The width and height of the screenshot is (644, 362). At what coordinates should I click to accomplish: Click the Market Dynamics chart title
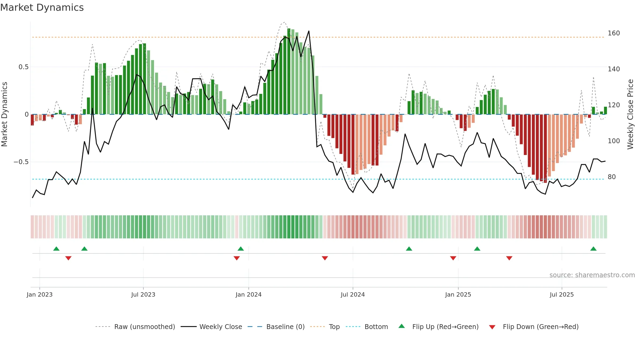pos(42,8)
